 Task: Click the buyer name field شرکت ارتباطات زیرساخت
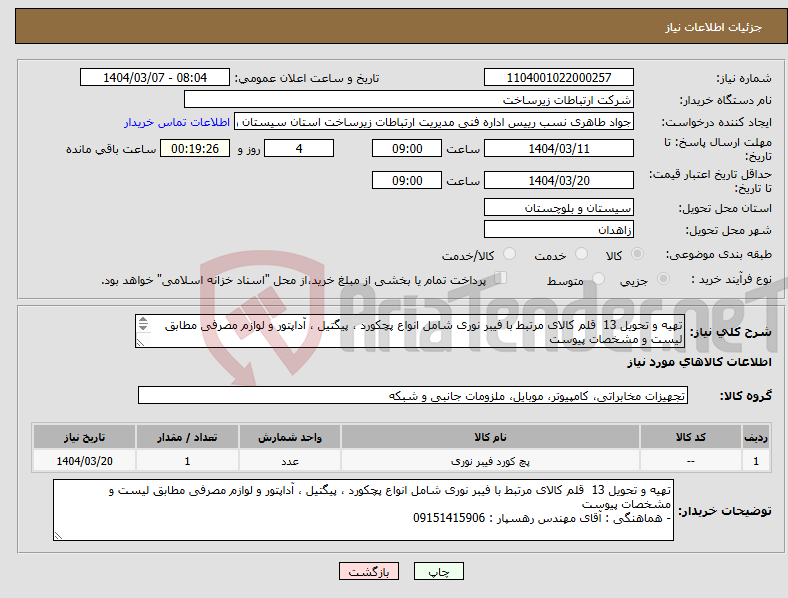[409, 99]
